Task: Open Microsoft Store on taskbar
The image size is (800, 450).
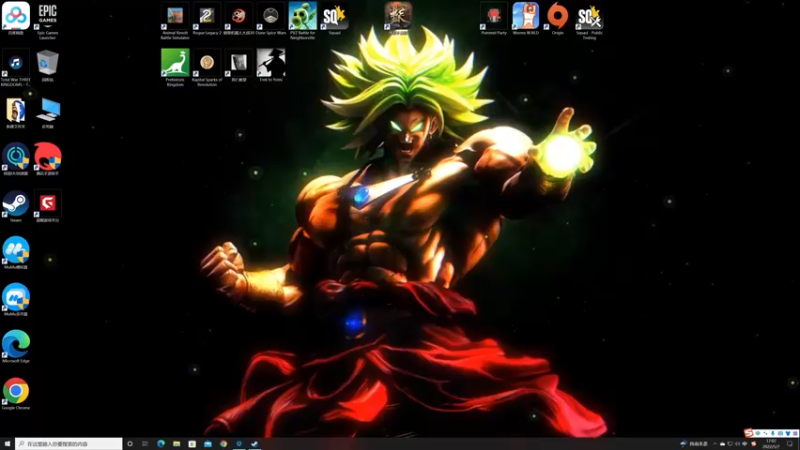Action: 192,444
